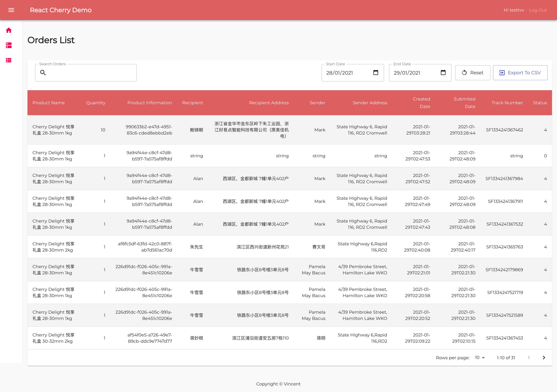
Task: Click the server storage icon in the sidebar
Action: [x=9, y=45]
